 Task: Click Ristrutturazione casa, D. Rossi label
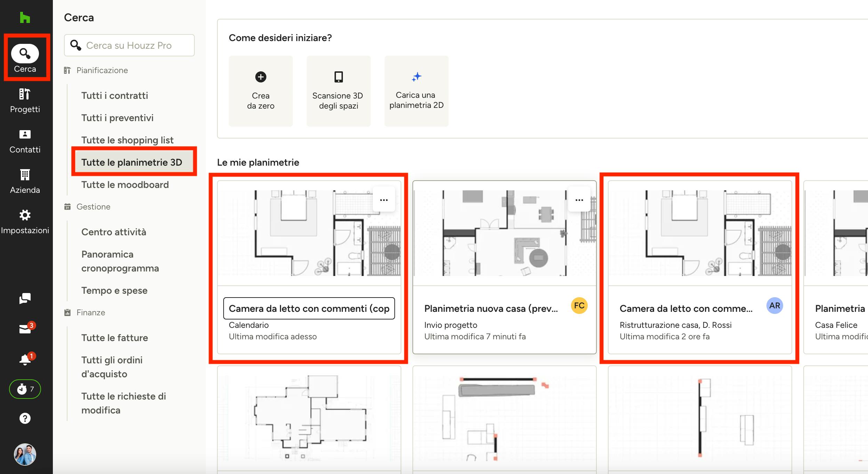point(676,325)
